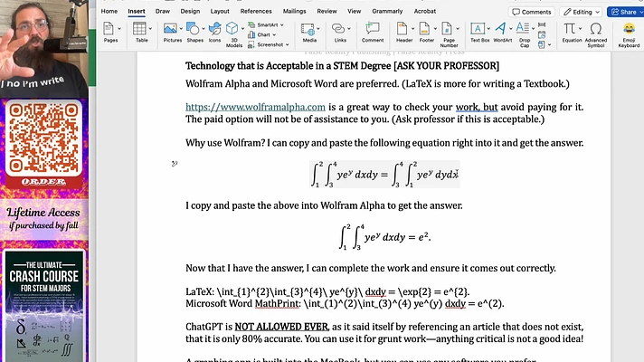Click the line starting "Microsoft Word MathPrint:"
This screenshot has height=362, width=644.
(345, 304)
